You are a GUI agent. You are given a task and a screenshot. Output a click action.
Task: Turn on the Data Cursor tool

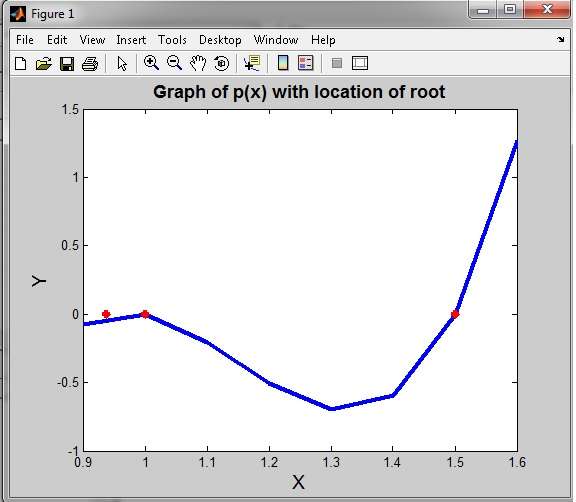click(252, 63)
